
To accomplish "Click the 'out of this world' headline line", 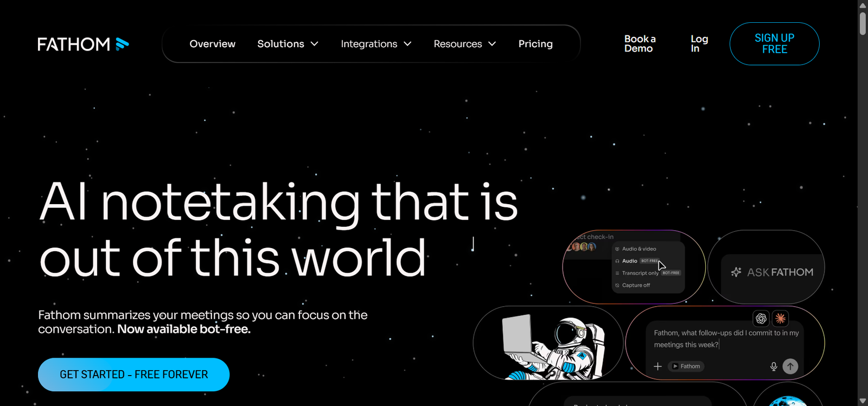I will point(233,258).
